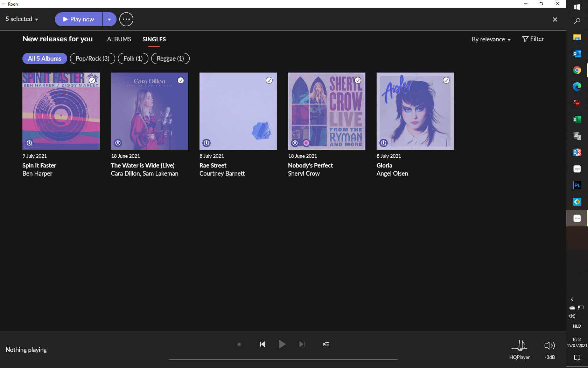This screenshot has height=368, width=588.
Task: Deselect the Nobody's Perfect checkmark
Action: [x=358, y=80]
